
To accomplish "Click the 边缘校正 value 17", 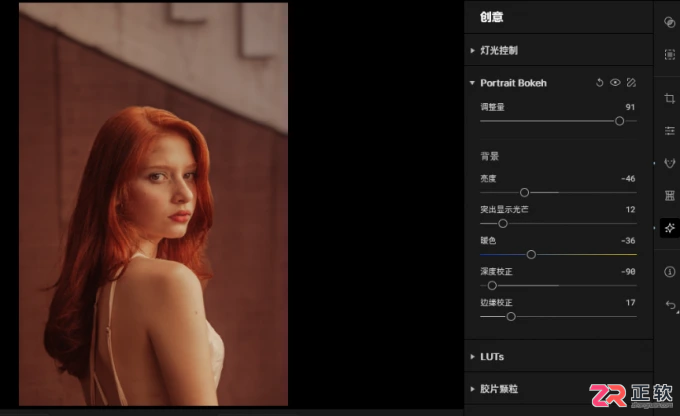I will pyautogui.click(x=630, y=303).
